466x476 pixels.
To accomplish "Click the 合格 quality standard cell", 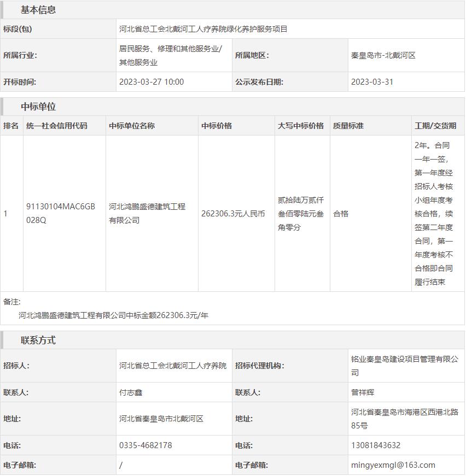I will coord(341,214).
